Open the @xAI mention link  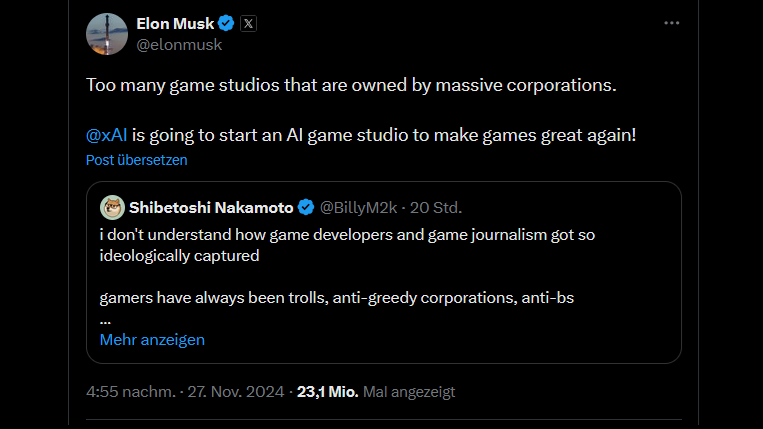coord(106,135)
